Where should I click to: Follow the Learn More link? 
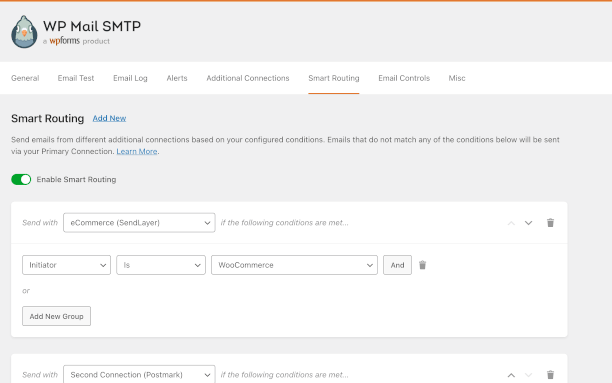pos(137,151)
